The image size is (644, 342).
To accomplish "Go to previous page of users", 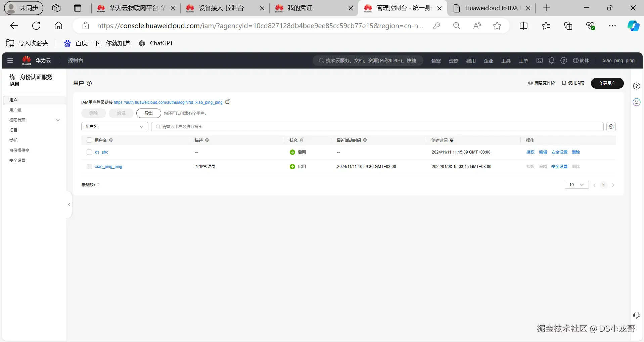I will point(594,185).
